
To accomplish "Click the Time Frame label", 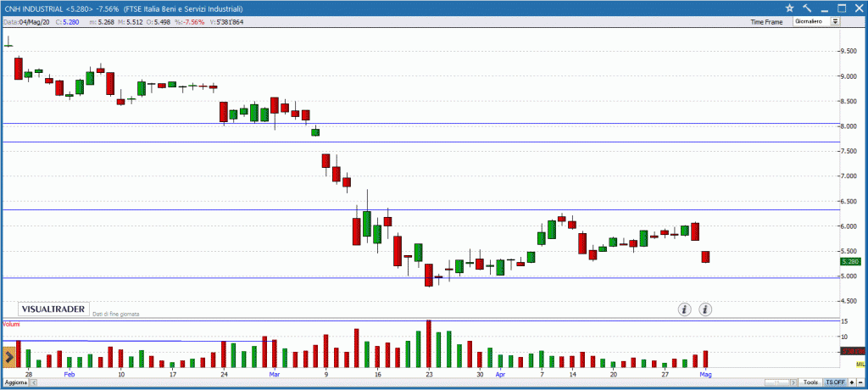I will (766, 22).
